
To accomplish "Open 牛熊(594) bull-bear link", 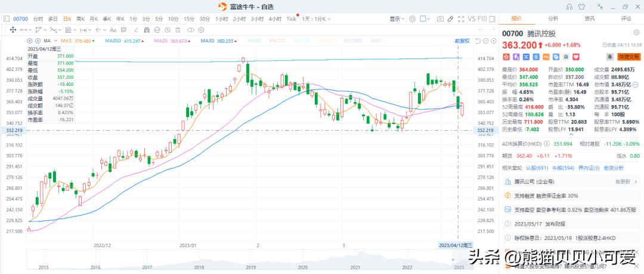I will 562,168.
